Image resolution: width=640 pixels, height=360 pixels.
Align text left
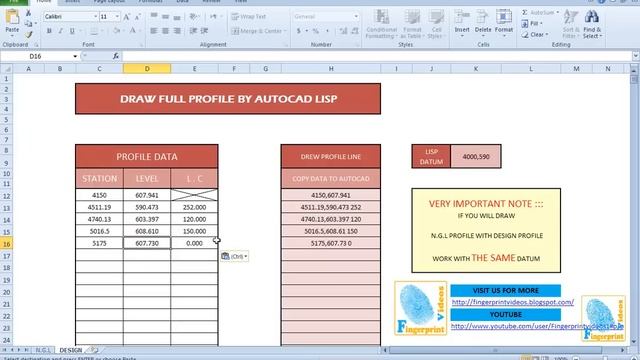153,31
